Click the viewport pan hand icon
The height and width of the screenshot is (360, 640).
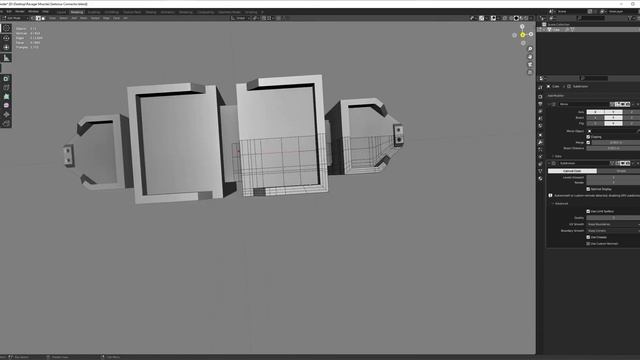tap(530, 57)
